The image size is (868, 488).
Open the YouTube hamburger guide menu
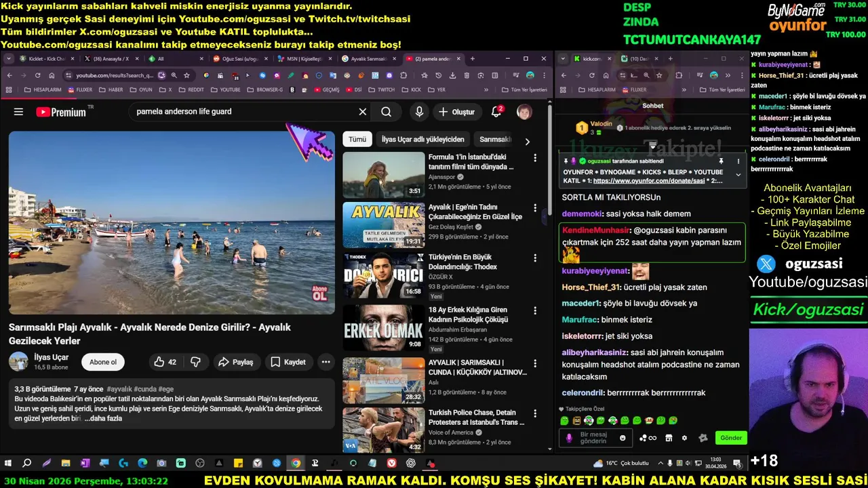pos(18,112)
